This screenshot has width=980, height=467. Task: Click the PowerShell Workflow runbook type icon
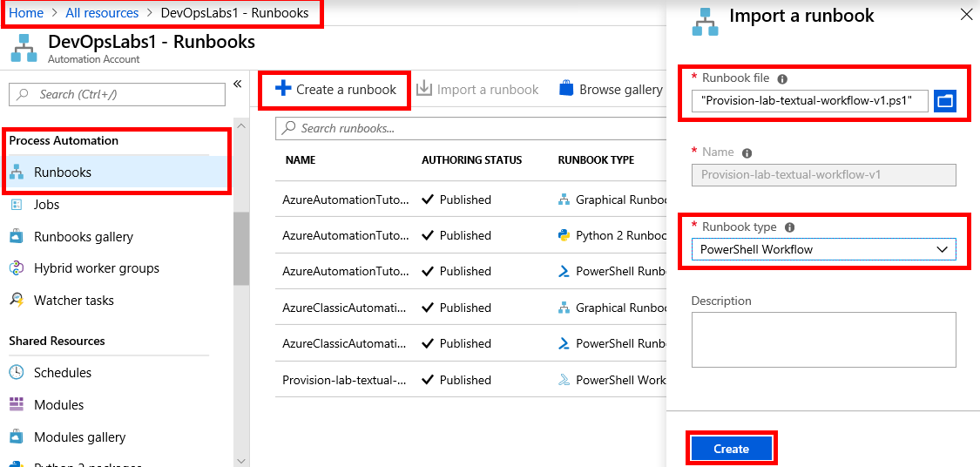(564, 380)
